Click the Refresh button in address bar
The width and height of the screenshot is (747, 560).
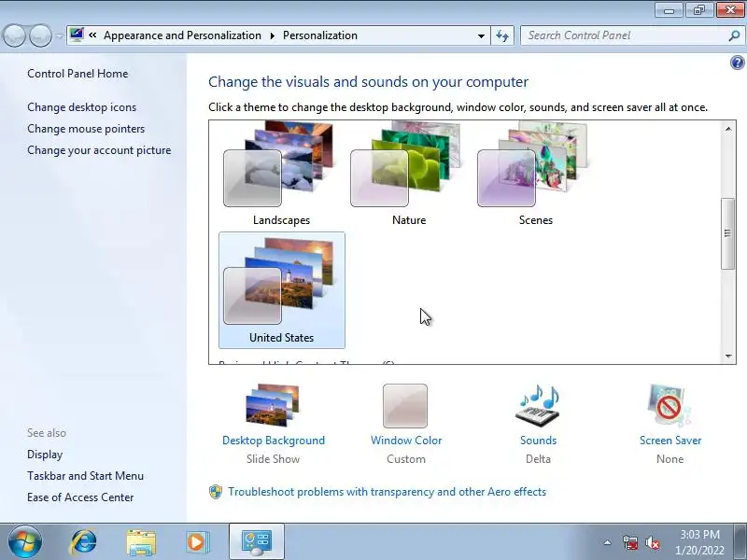click(x=502, y=35)
